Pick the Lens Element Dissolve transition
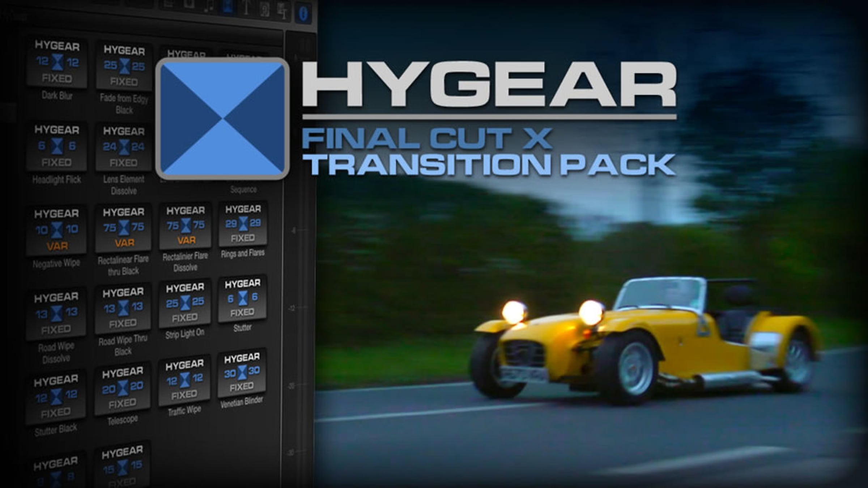The width and height of the screenshot is (868, 488). [x=124, y=147]
